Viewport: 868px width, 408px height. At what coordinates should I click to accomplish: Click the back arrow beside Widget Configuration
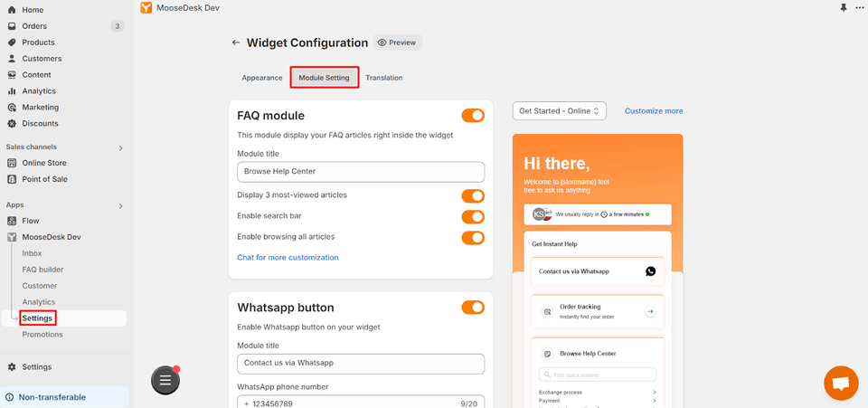(236, 43)
